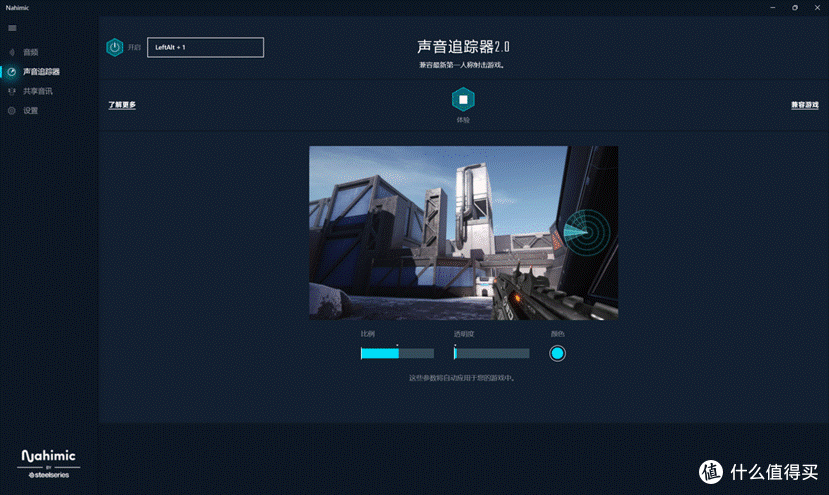Adjust the 比例 scale slider
The image size is (829, 495).
coord(397,353)
